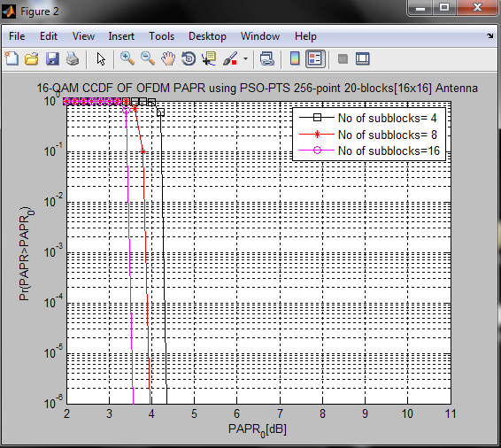Click the black square marker in the legend
The width and height of the screenshot is (501, 448).
point(317,118)
